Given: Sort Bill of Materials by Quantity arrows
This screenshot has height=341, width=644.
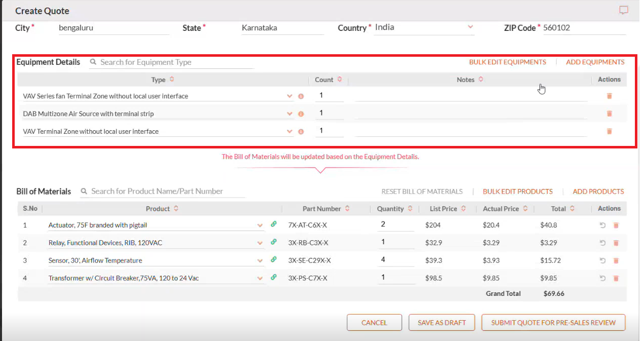Looking at the screenshot, I should click(x=410, y=208).
